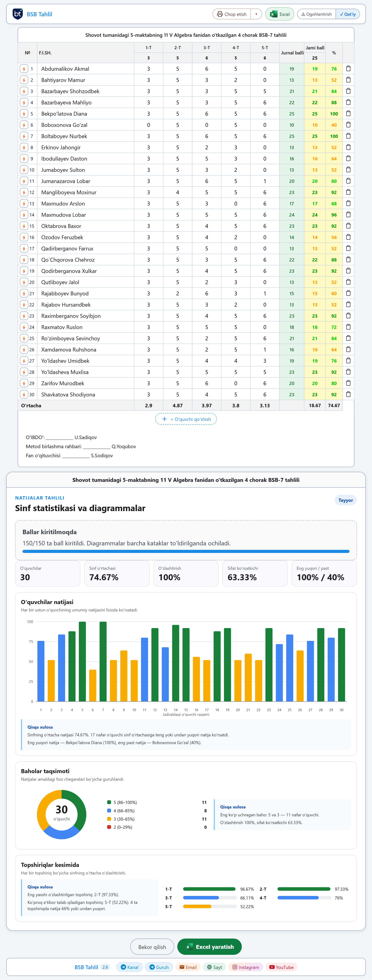The image size is (372, 980).
Task: Click the lightning icon beside Ibodullayev Daston
Action: (x=24, y=159)
